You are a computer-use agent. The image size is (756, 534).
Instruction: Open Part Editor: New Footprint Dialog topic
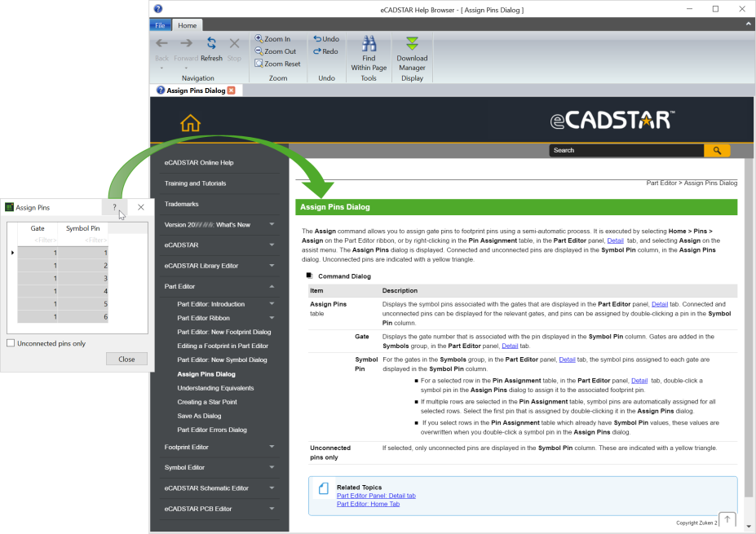pos(224,332)
